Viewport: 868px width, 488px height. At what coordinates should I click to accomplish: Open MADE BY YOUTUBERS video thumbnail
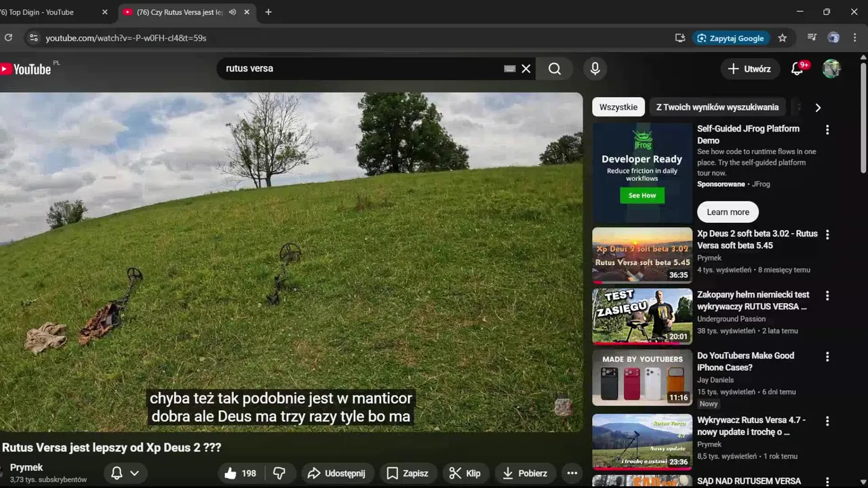pyautogui.click(x=642, y=377)
